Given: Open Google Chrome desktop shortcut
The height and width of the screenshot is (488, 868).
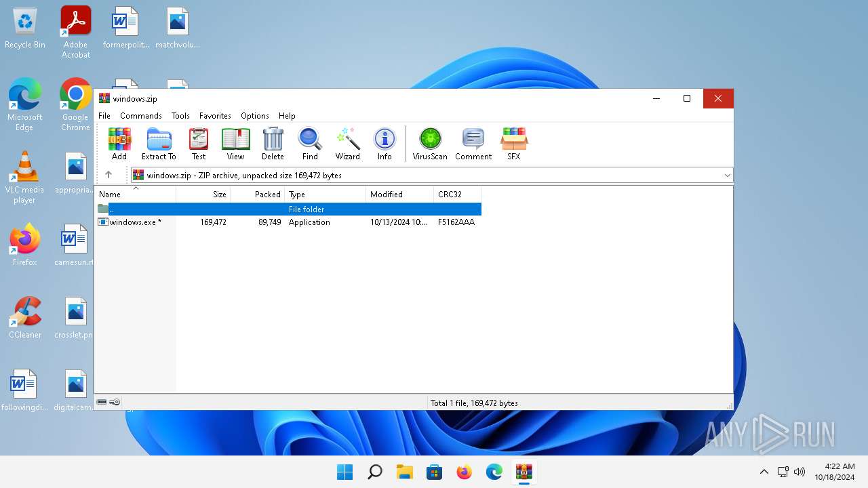Looking at the screenshot, I should pos(76,105).
